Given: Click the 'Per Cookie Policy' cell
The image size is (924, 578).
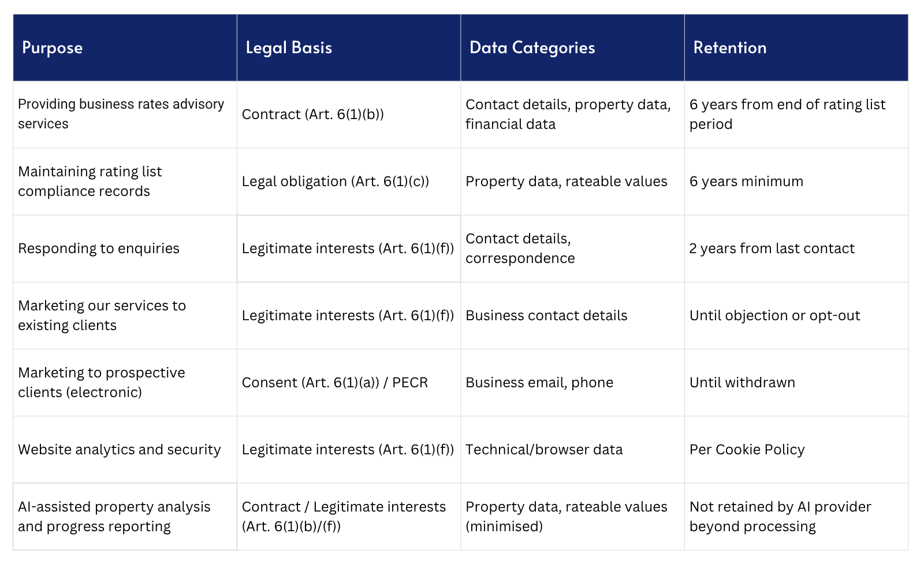Looking at the screenshot, I should [796, 450].
